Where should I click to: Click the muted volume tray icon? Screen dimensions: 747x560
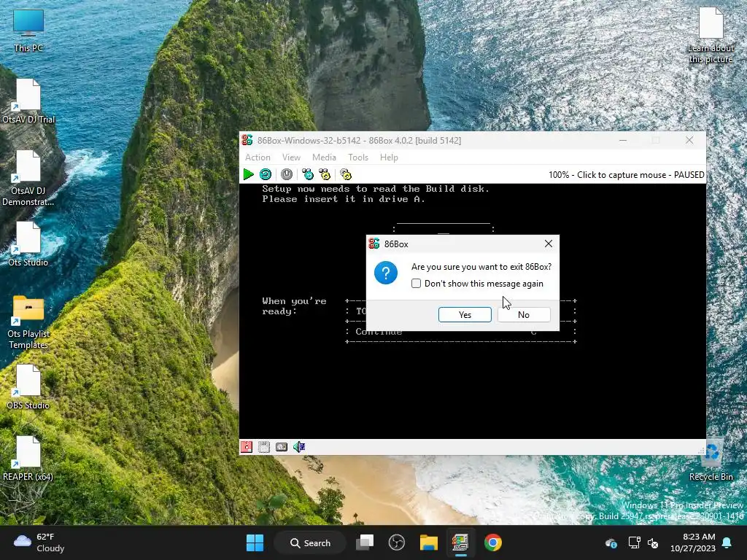tap(653, 542)
